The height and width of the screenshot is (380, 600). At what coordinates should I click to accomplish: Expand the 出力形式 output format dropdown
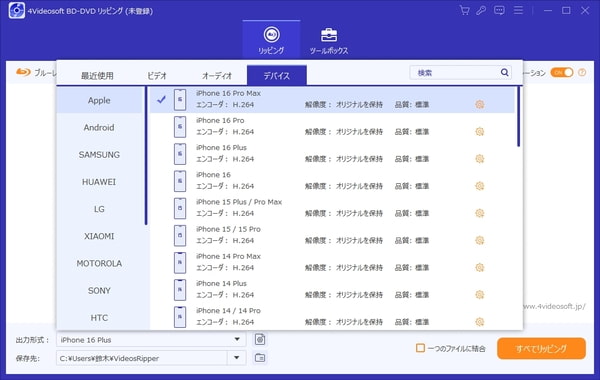[x=237, y=339]
